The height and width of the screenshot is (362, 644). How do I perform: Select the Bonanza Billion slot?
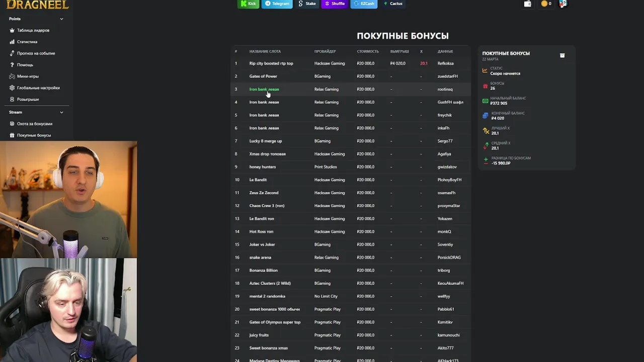(x=264, y=270)
